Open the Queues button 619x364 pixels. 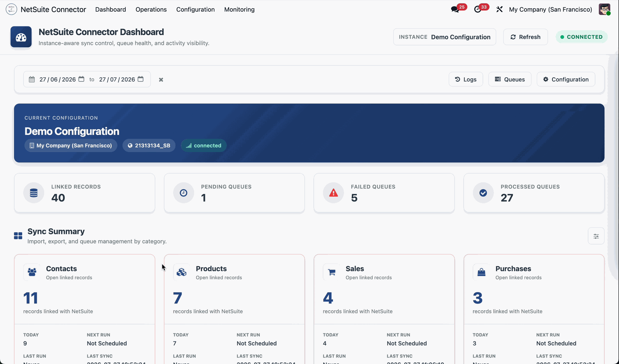[x=510, y=79]
